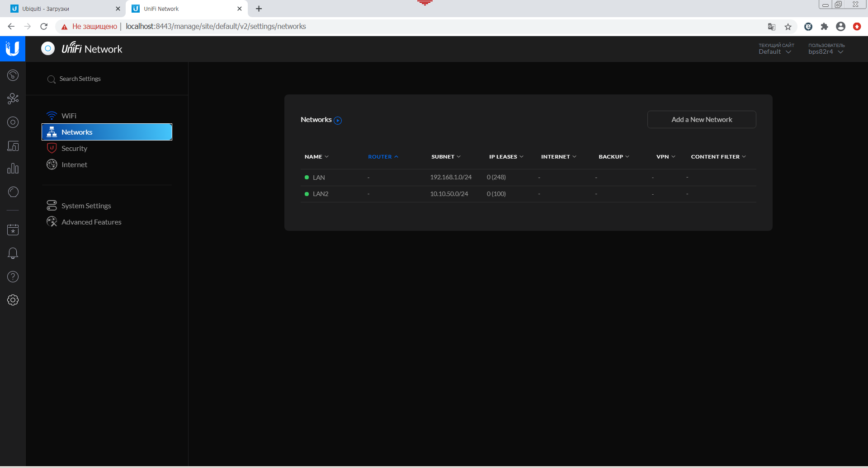Image resolution: width=868 pixels, height=468 pixels.
Task: Open the Alerts bell icon
Action: point(13,253)
